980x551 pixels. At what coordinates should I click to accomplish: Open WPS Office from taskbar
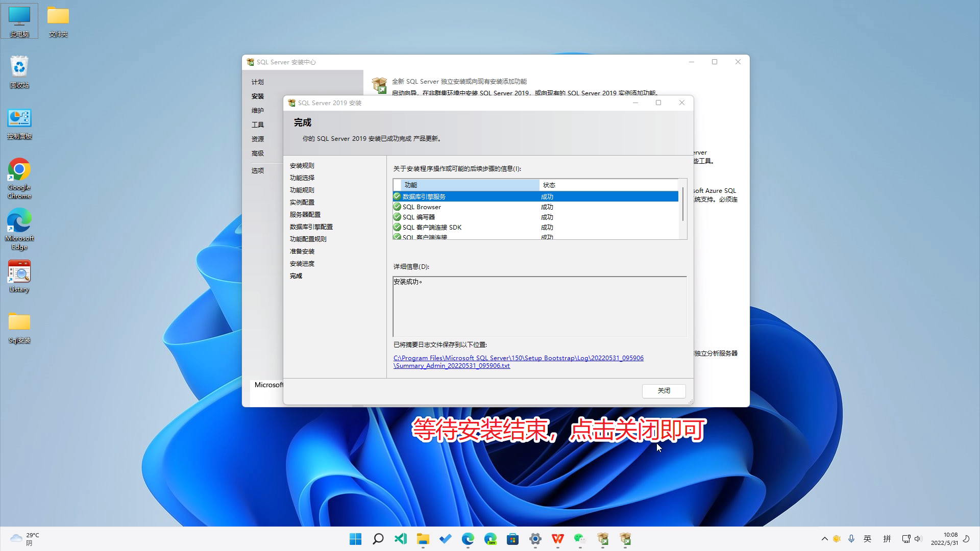pyautogui.click(x=558, y=539)
